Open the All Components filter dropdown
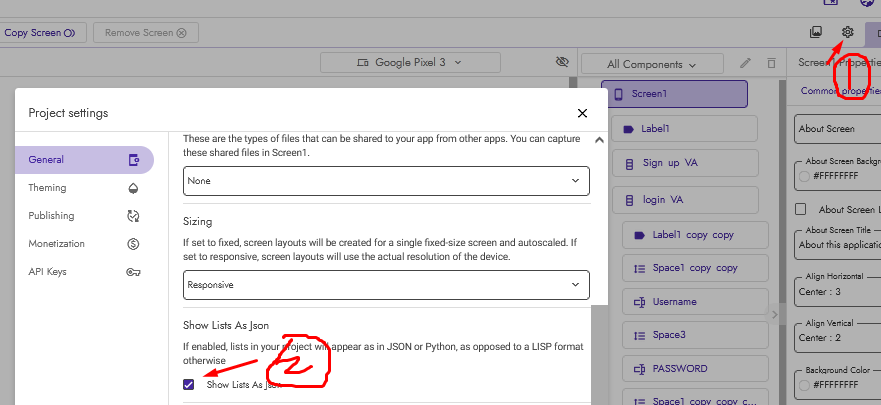This screenshot has width=881, height=405. point(652,64)
